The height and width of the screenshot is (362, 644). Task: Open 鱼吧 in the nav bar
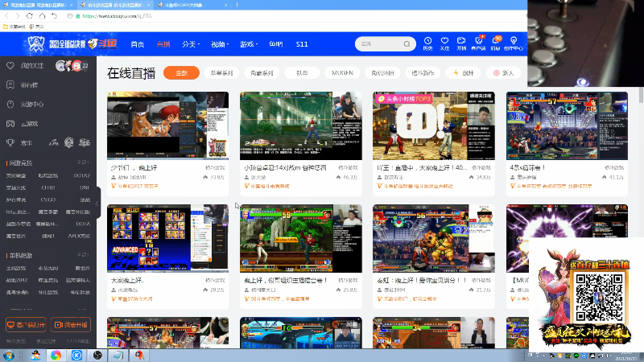[x=275, y=44]
